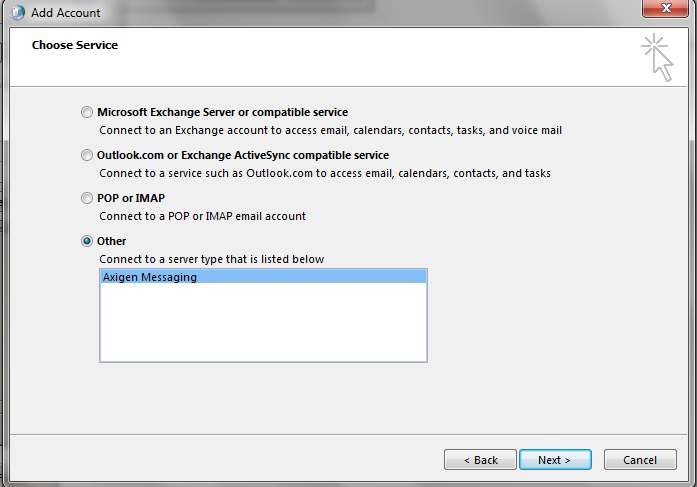Close the Add Account window
This screenshot has height=487, width=697.
pyautogui.click(x=665, y=8)
